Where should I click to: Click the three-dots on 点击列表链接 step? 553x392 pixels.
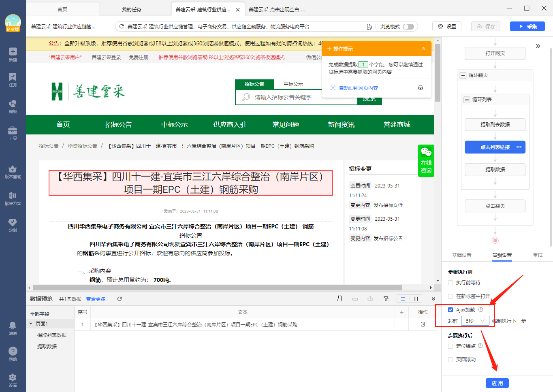tap(519, 147)
